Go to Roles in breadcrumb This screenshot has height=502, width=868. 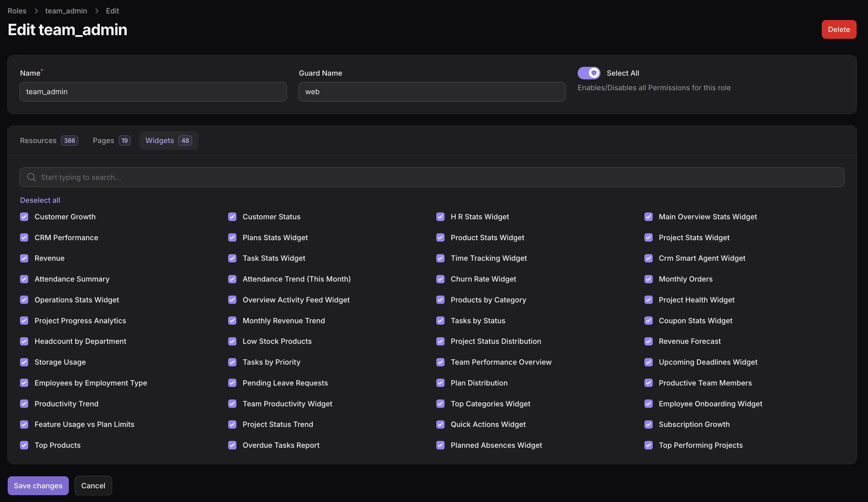pos(17,11)
